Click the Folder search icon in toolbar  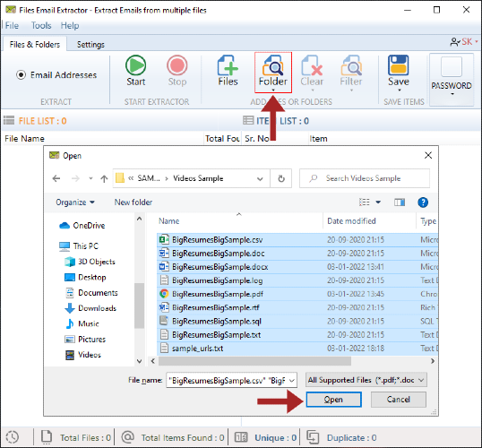273,65
